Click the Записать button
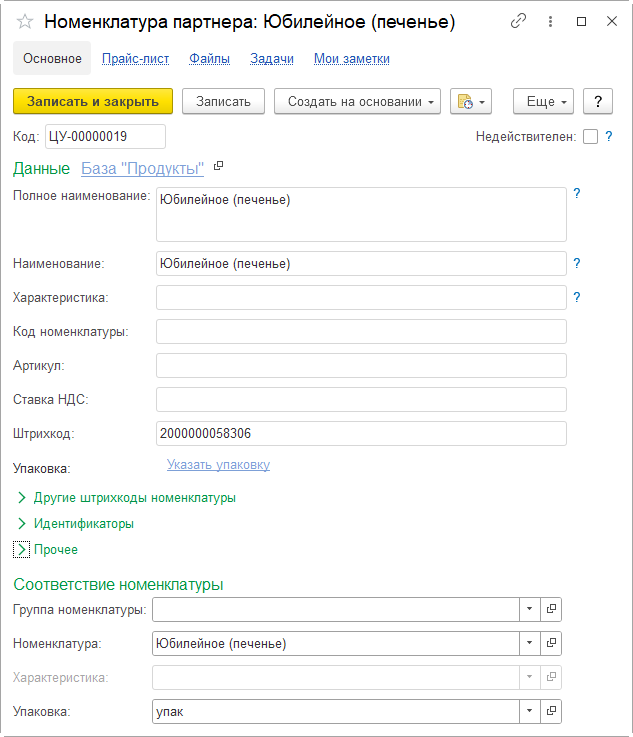Screen dimensions: 633x737 pyautogui.click(x=223, y=102)
